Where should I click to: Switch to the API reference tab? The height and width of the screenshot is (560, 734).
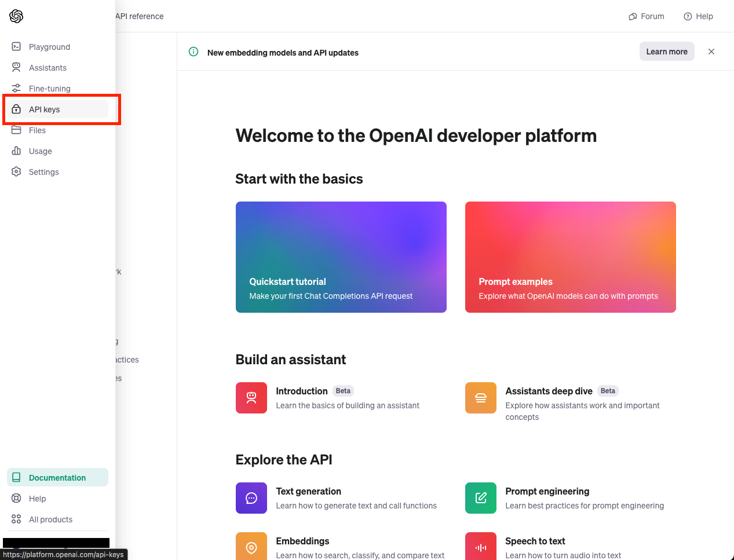point(140,16)
